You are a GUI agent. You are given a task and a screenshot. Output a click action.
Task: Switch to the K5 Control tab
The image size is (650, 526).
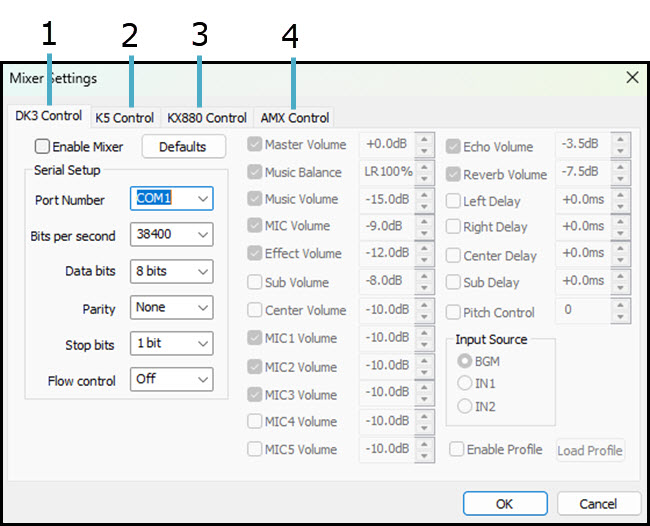124,118
